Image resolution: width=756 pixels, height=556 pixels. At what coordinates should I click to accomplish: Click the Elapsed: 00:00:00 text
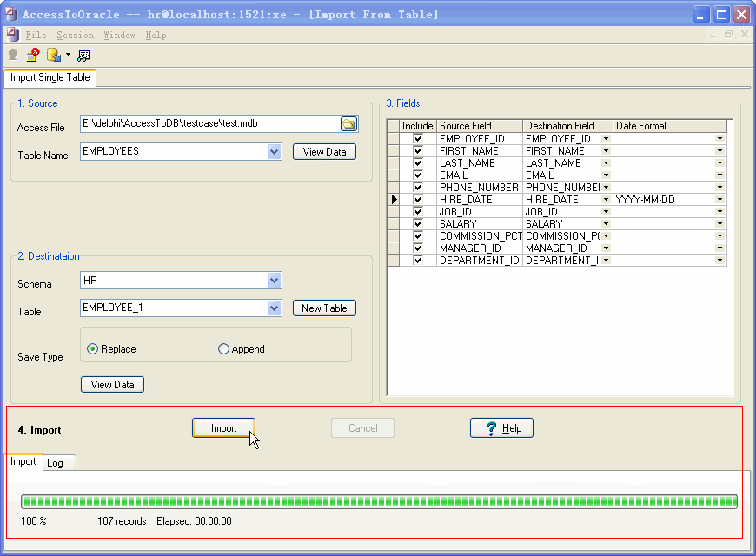click(x=194, y=521)
